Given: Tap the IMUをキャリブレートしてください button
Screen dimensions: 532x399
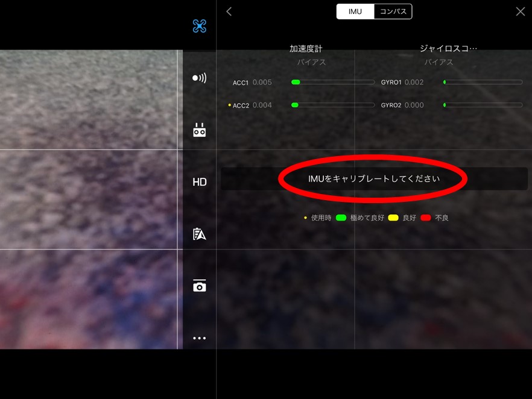Looking at the screenshot, I should coord(374,178).
